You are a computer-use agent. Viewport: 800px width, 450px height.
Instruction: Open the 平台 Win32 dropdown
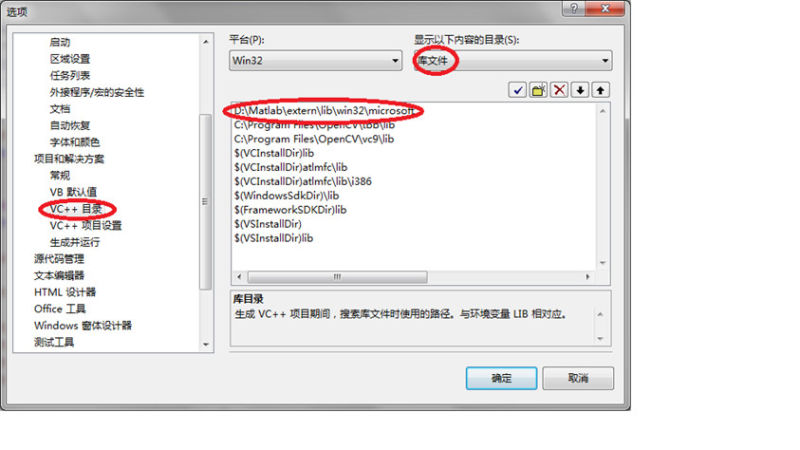tap(315, 60)
